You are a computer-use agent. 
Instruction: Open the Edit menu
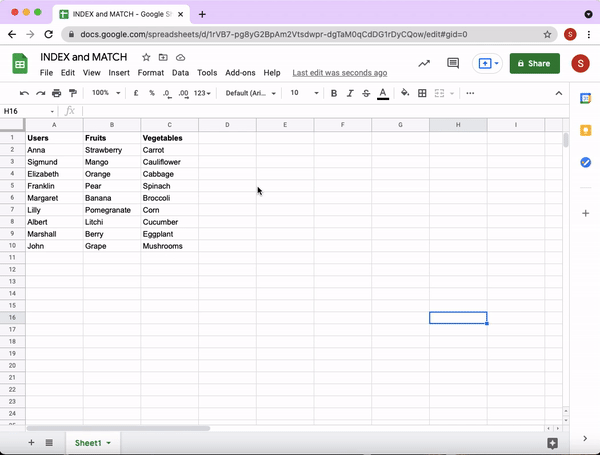click(x=68, y=73)
